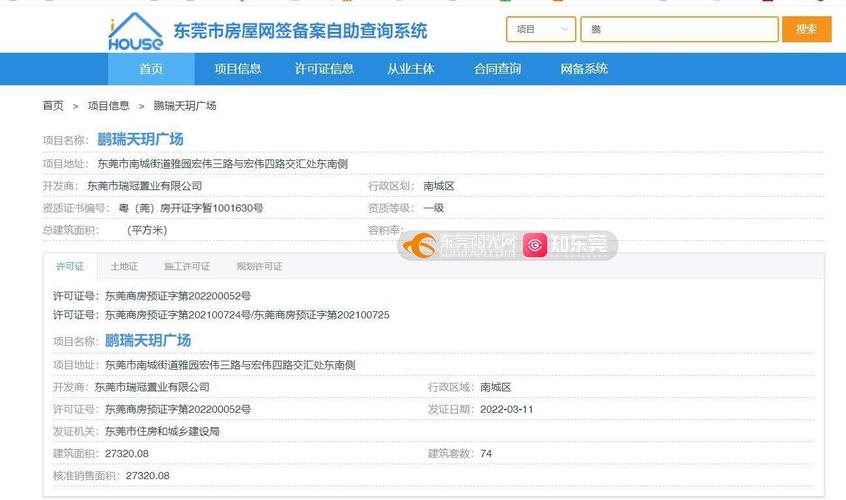This screenshot has width=846, height=500.
Task: Click the iHouse logo icon
Action: click(135, 31)
